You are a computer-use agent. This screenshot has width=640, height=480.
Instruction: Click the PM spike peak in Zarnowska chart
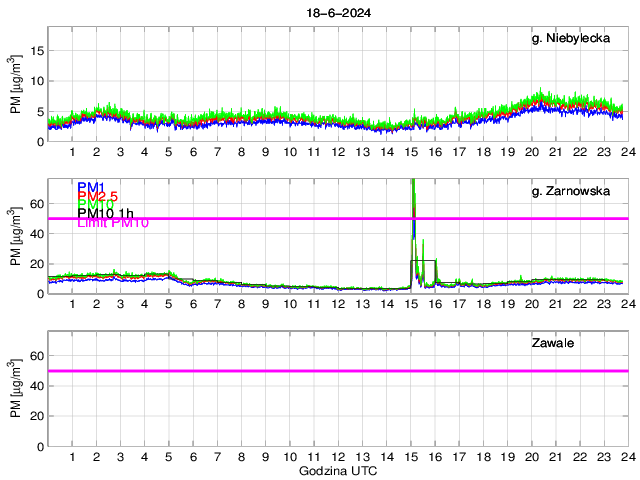[x=413, y=182]
